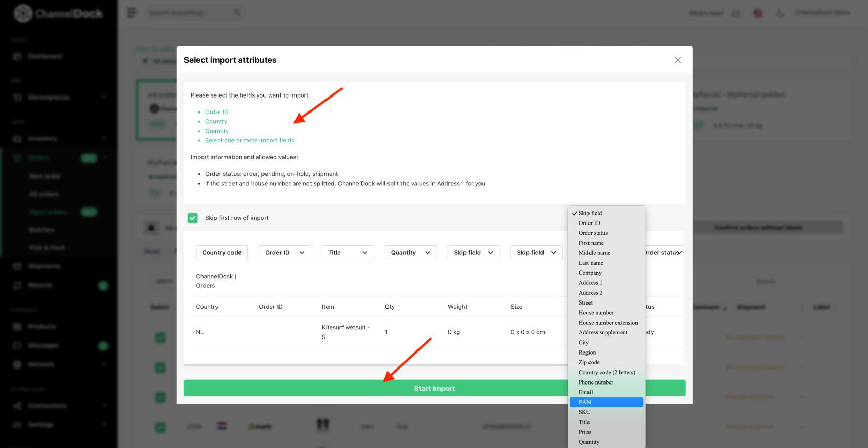Click the Orders icon in sidebar
This screenshot has width=868, height=448.
click(x=17, y=157)
